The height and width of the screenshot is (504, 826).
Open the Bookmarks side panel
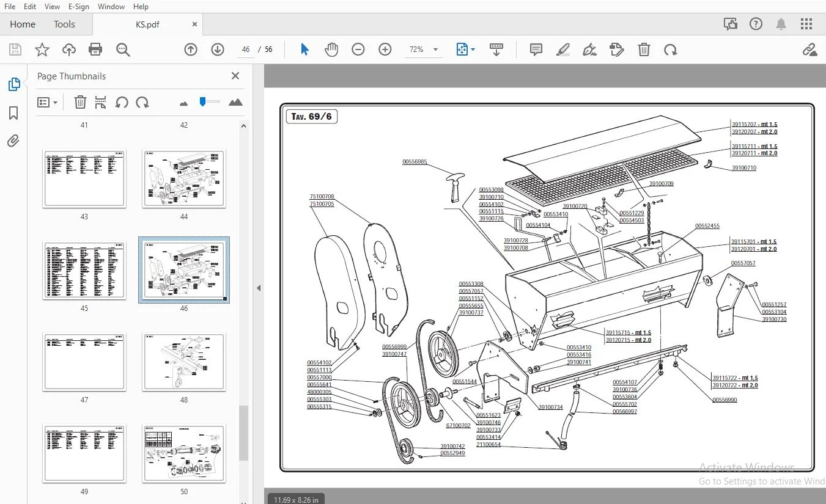(13, 113)
